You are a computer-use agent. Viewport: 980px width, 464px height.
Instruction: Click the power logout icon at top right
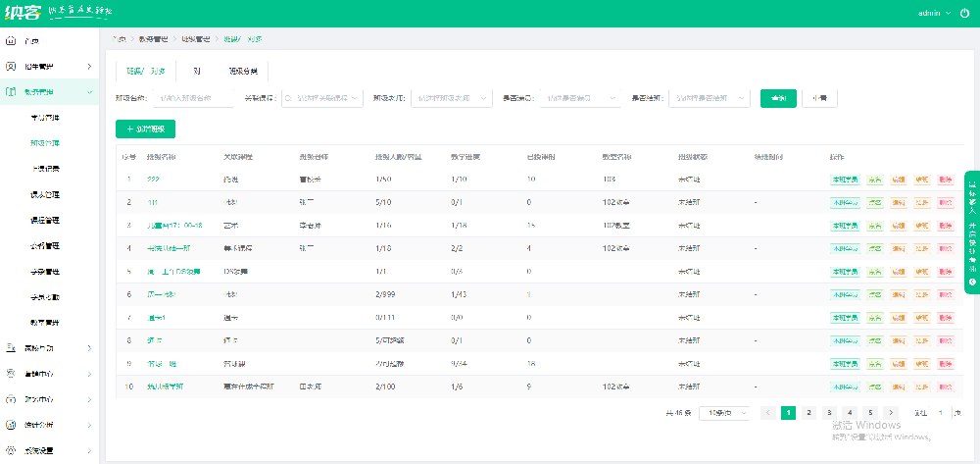(964, 13)
